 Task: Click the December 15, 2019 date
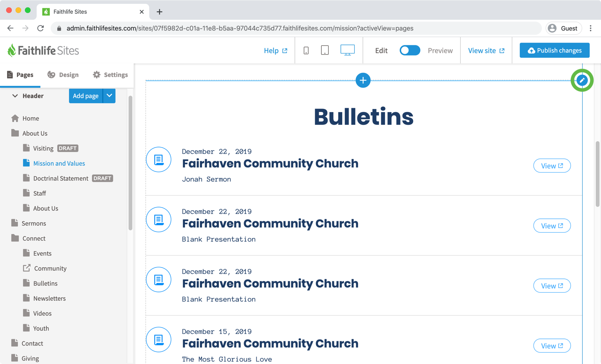pyautogui.click(x=217, y=331)
